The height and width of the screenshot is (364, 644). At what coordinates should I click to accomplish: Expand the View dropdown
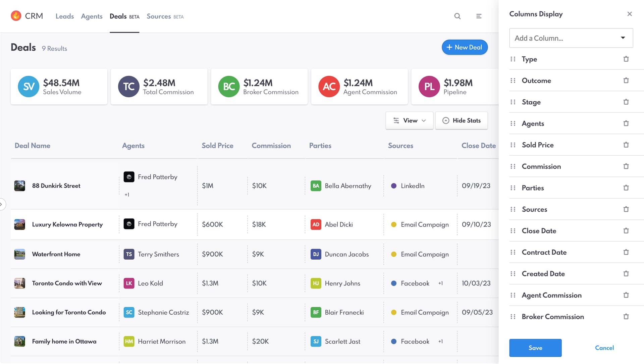[x=409, y=120]
